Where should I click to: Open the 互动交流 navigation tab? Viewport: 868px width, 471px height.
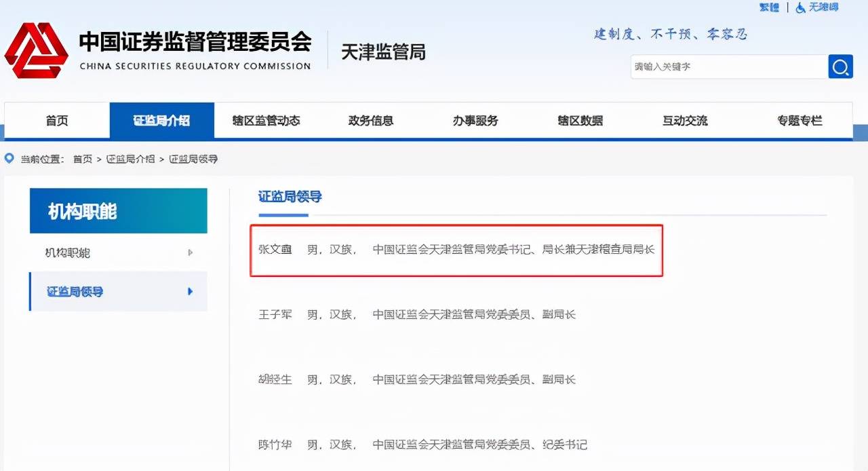point(685,121)
